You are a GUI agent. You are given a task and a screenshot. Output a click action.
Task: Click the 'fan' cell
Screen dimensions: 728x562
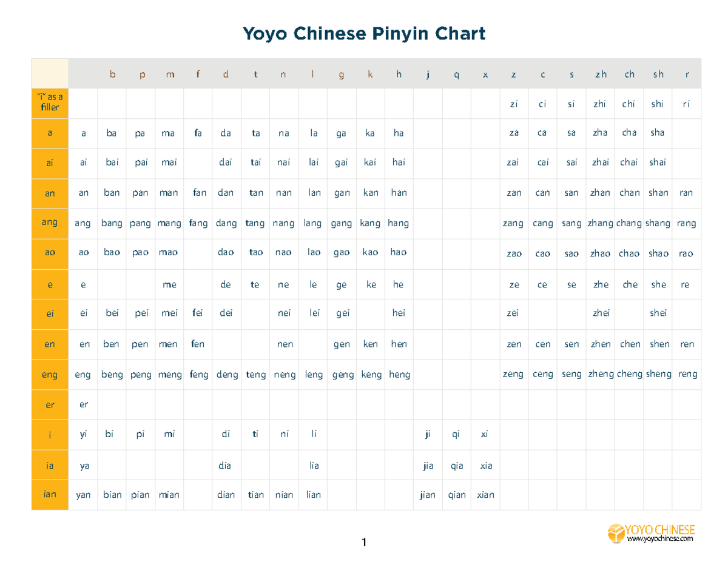click(200, 193)
